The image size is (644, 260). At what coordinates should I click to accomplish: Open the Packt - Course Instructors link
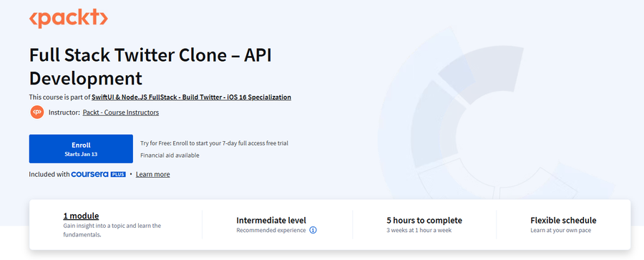coord(121,112)
